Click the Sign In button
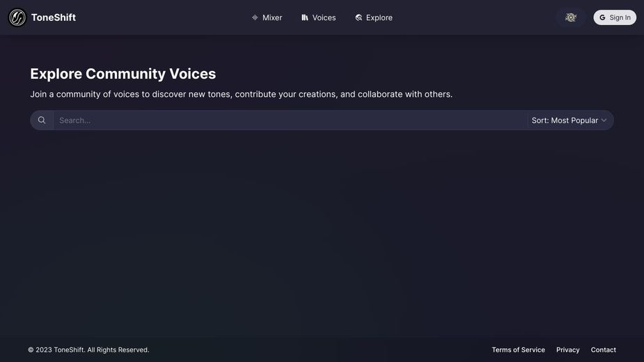Image resolution: width=644 pixels, height=362 pixels. [x=615, y=17]
